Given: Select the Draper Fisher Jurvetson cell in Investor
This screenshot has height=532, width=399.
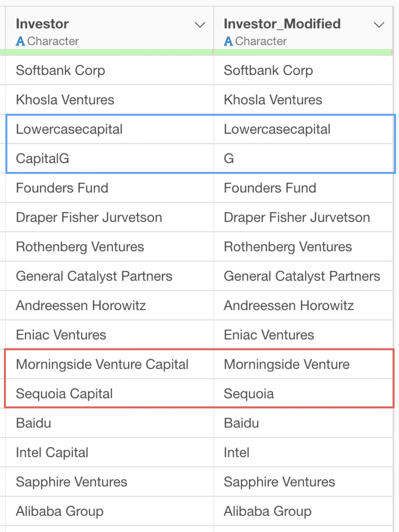Looking at the screenshot, I should tap(89, 217).
